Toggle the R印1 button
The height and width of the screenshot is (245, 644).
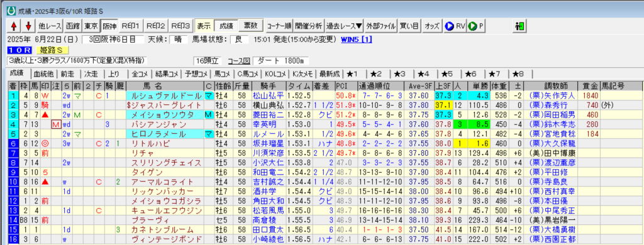131,26
